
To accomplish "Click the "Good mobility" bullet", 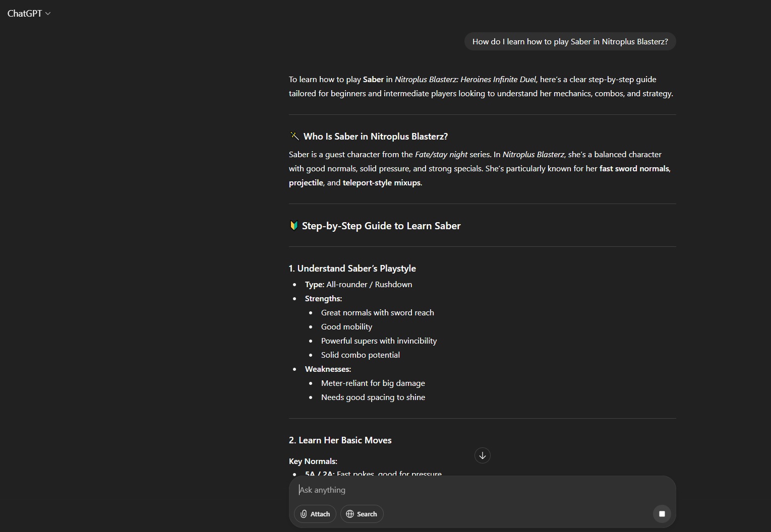I will [x=346, y=327].
